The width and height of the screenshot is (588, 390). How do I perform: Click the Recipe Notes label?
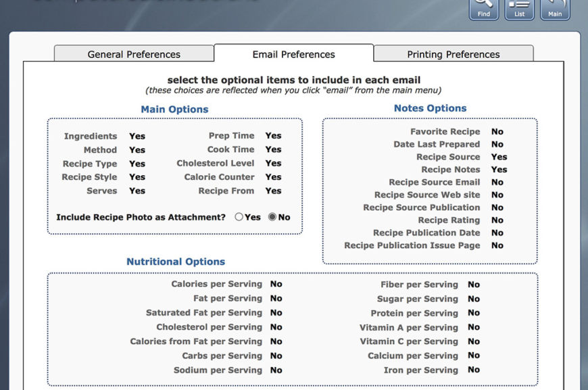point(450,170)
